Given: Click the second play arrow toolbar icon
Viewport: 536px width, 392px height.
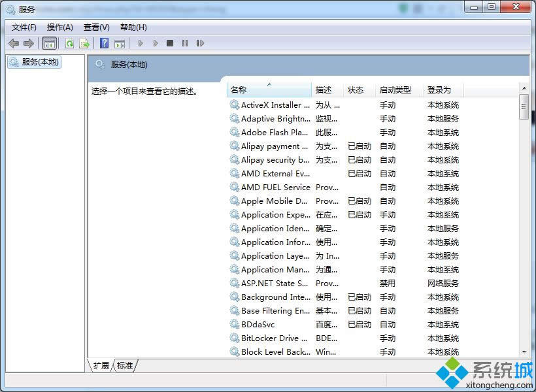Looking at the screenshot, I should click(x=156, y=43).
